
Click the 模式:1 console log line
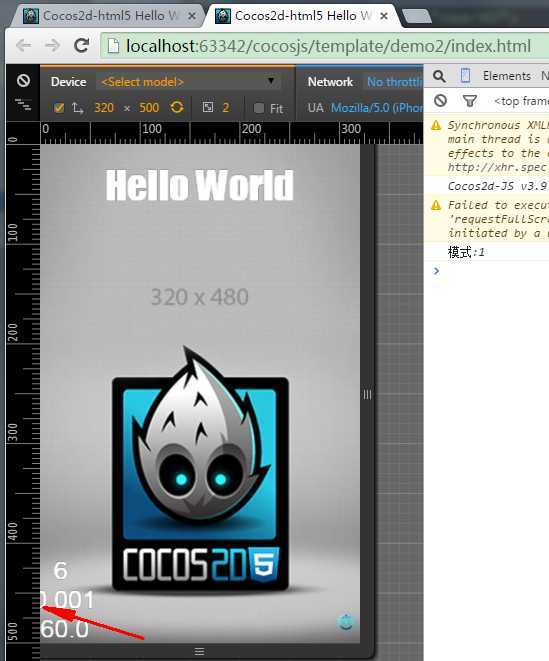tap(466, 252)
